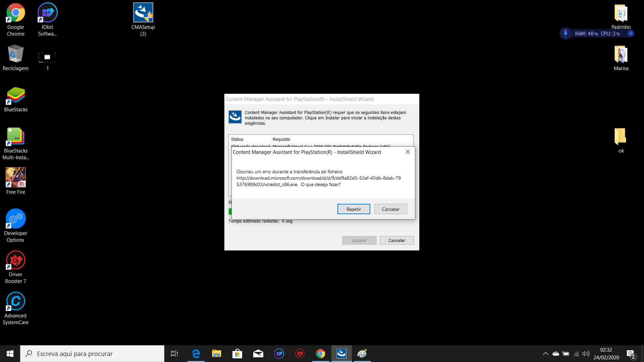
Task: Open Task View in taskbar
Action: coord(174,354)
